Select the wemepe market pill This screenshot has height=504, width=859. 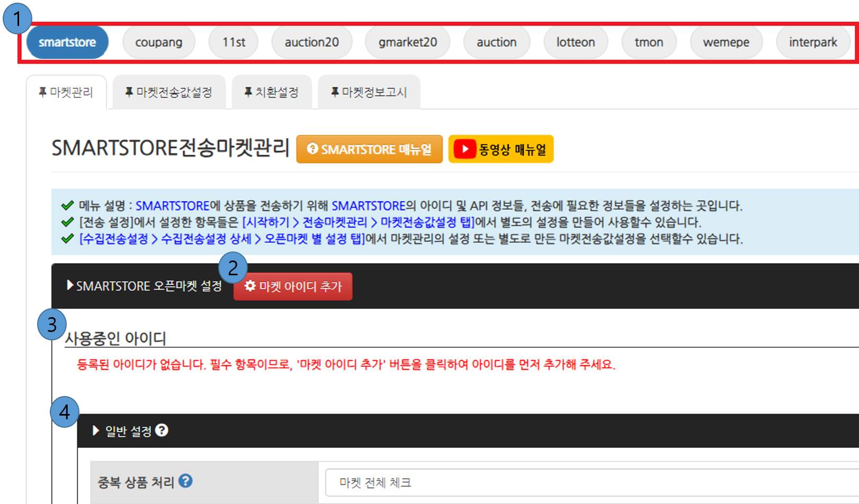coord(726,42)
